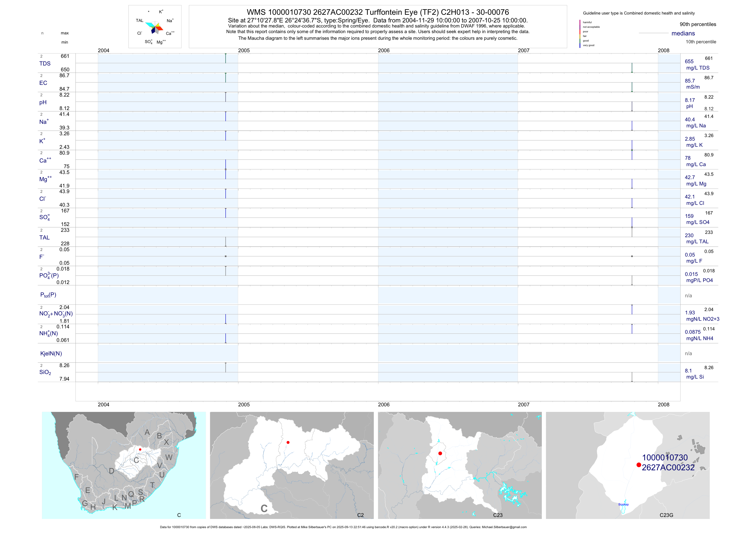Click the red dot on the C23 map
Viewport: 756px width, 535px height.
pos(440,453)
